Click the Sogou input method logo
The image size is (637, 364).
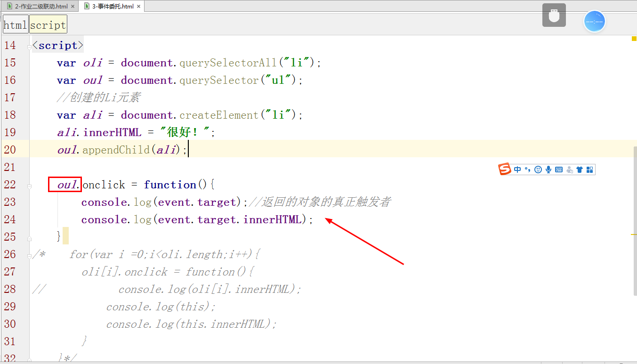[x=505, y=169]
